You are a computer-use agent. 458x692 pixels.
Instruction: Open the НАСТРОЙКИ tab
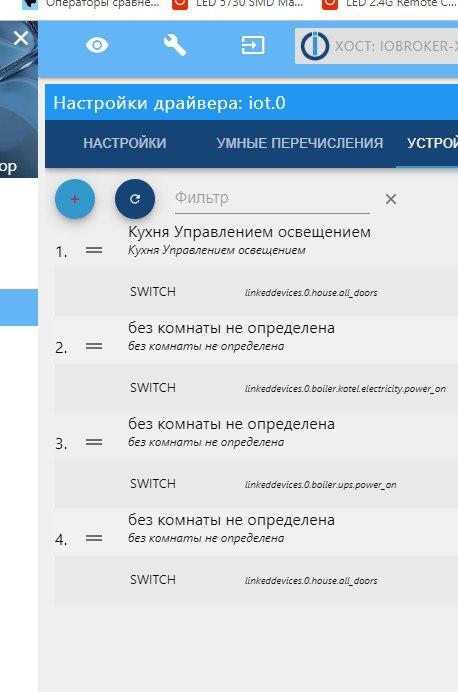point(125,143)
